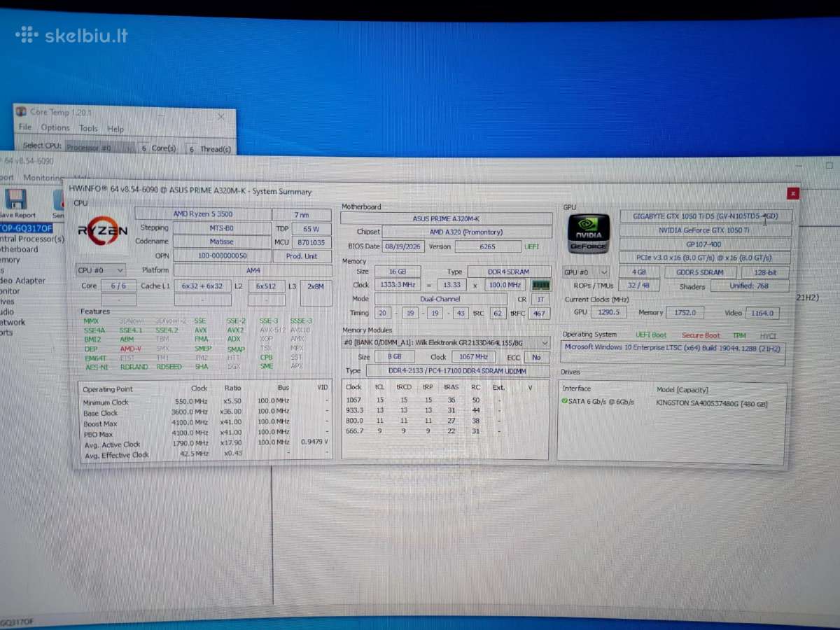Click the MTS-B0 stepping field
This screenshot has width=840, height=630.
[222, 228]
